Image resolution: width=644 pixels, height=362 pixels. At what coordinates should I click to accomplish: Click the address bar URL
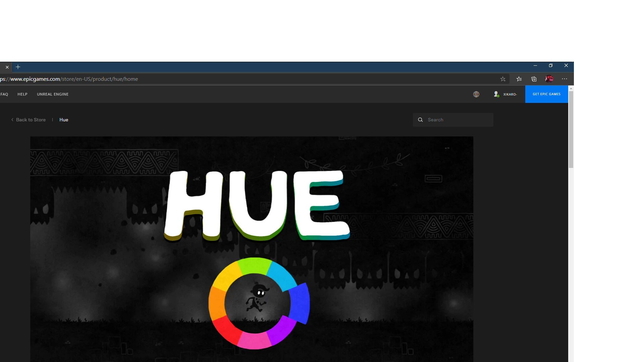(x=69, y=79)
